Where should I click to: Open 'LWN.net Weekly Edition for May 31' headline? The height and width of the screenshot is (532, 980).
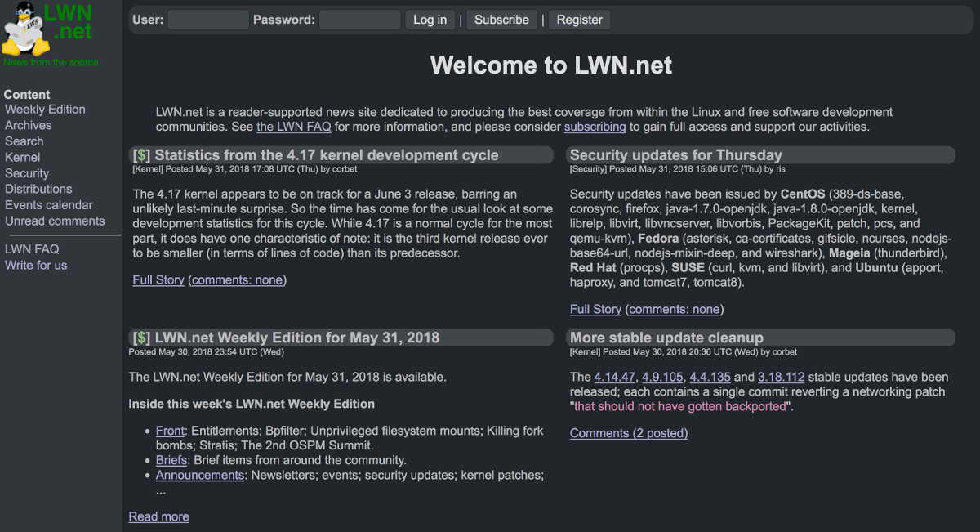click(x=296, y=338)
